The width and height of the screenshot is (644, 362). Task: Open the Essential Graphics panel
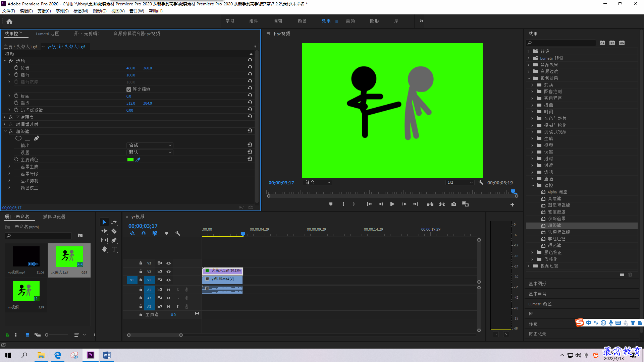(537, 284)
